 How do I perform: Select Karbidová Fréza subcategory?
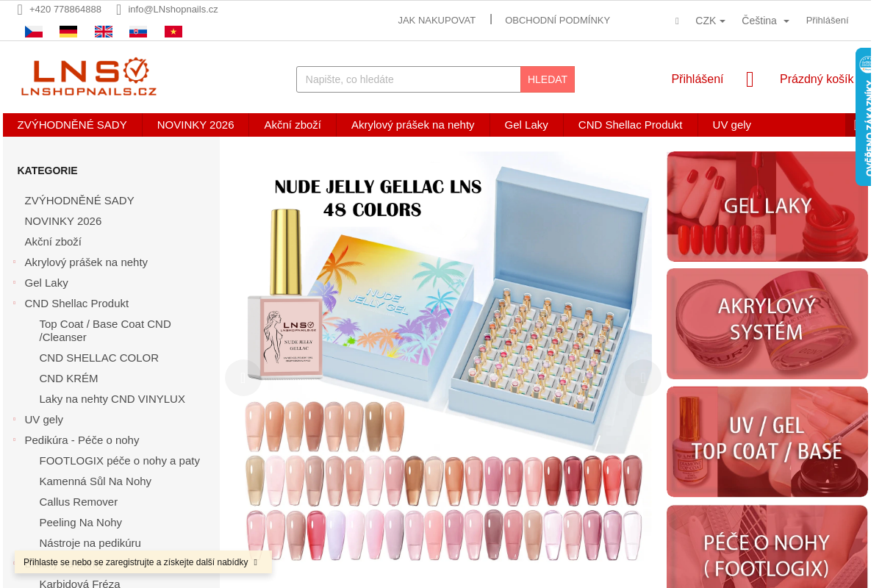click(80, 584)
